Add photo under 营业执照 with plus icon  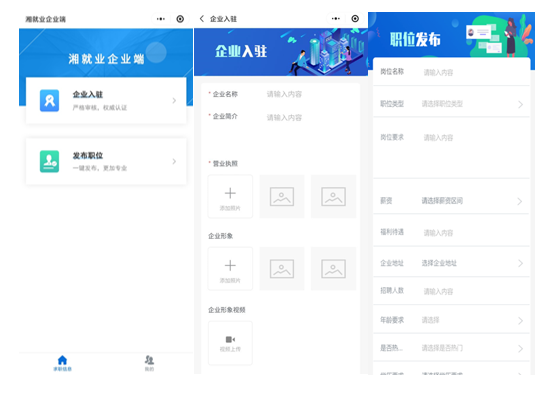click(x=230, y=196)
